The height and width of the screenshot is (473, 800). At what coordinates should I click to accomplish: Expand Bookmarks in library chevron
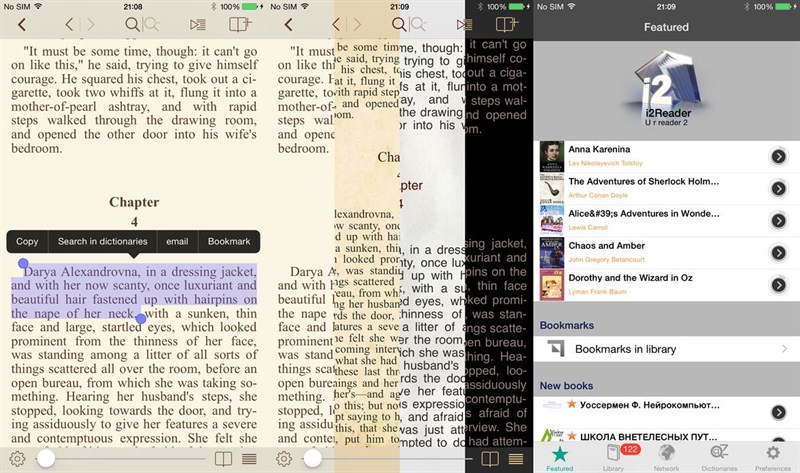(x=784, y=349)
